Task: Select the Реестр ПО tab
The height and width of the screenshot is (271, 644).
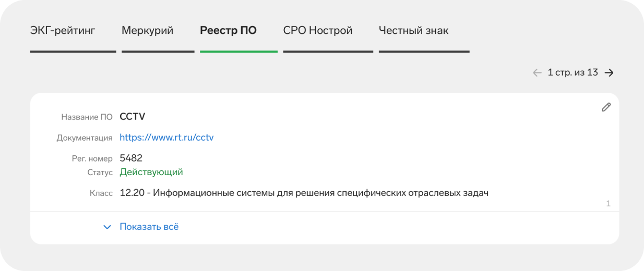Action: click(x=228, y=30)
